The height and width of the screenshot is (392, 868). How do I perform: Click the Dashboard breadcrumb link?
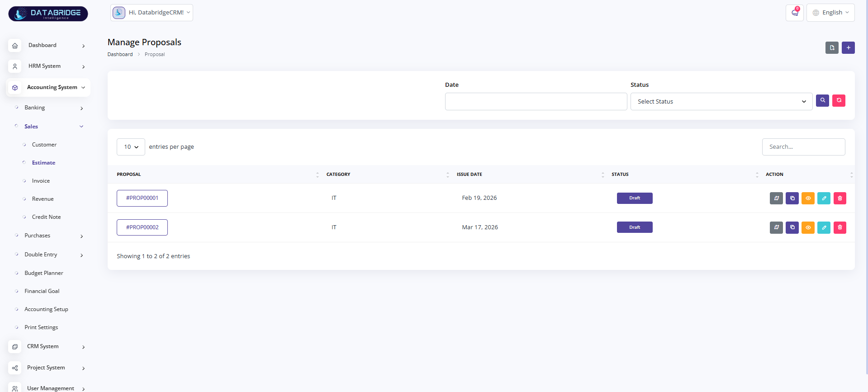[x=120, y=54]
